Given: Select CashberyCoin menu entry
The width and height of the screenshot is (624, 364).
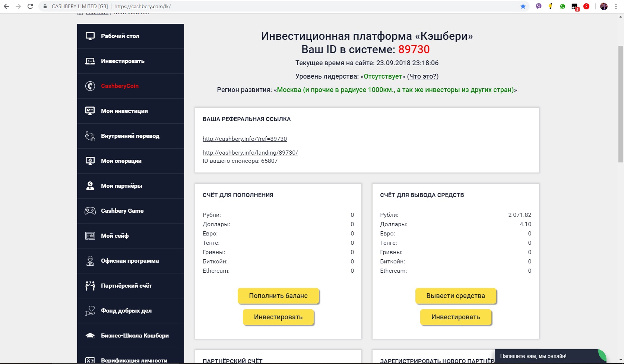Looking at the screenshot, I should click(130, 86).
